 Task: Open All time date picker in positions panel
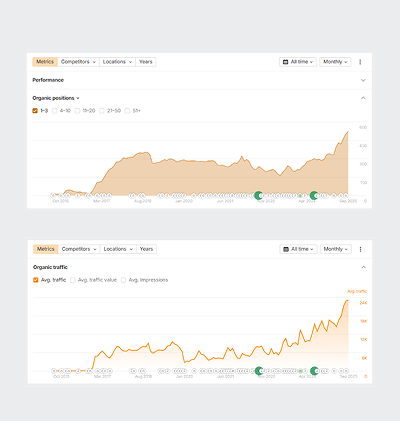(298, 62)
